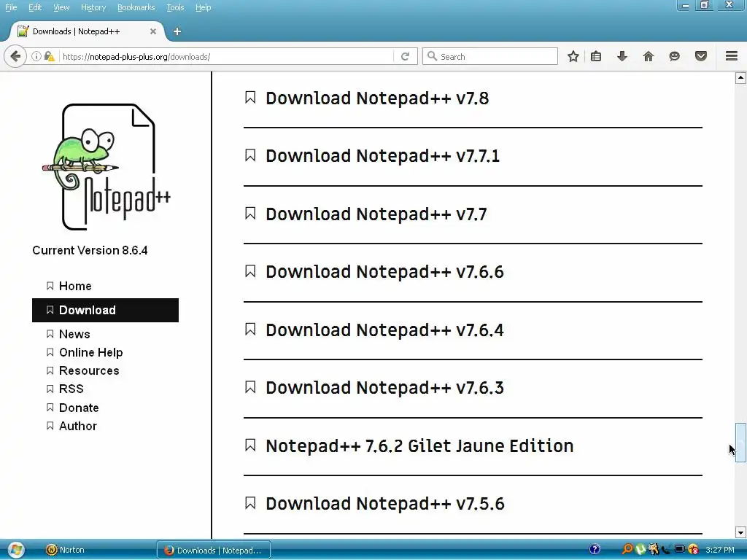Open Download Notepad++ v7.7.1 link
The width and height of the screenshot is (747, 560).
coord(382,156)
